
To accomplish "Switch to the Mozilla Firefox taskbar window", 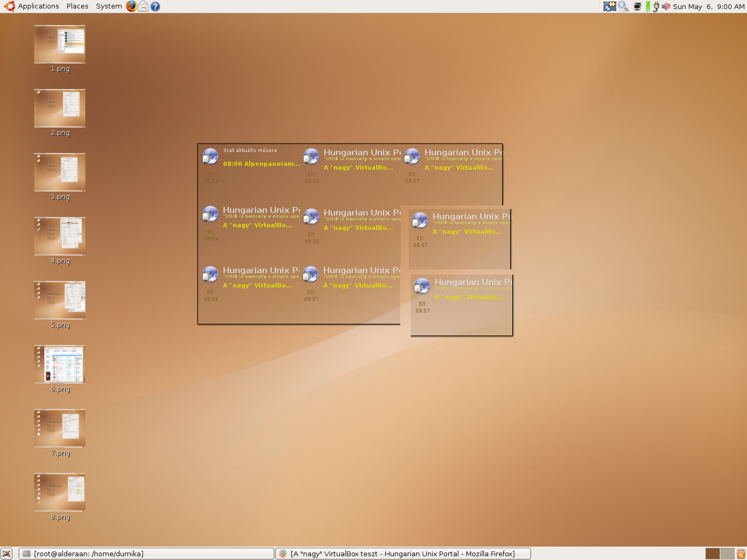I will [403, 554].
